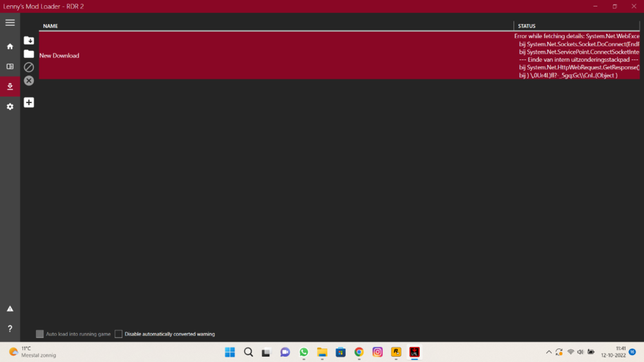Click the cancel download circle-slash icon

(x=29, y=67)
